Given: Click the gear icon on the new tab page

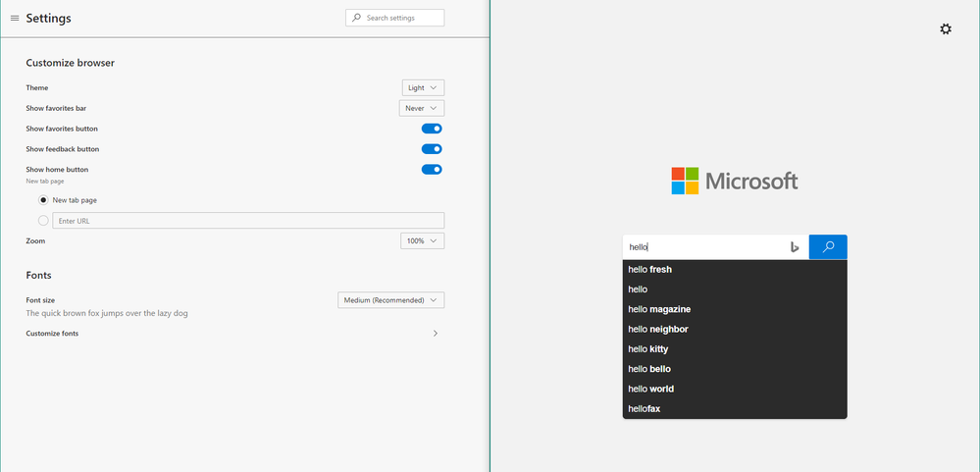Looking at the screenshot, I should coord(946,28).
